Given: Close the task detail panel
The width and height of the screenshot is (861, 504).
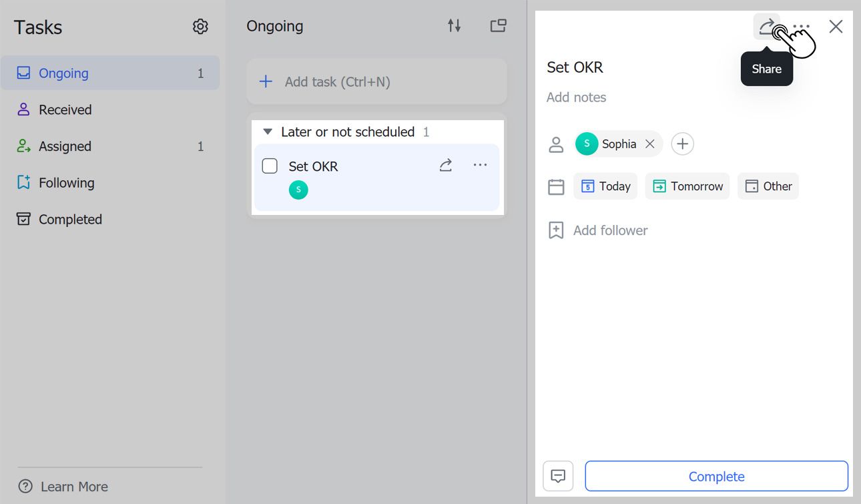Looking at the screenshot, I should [x=836, y=27].
